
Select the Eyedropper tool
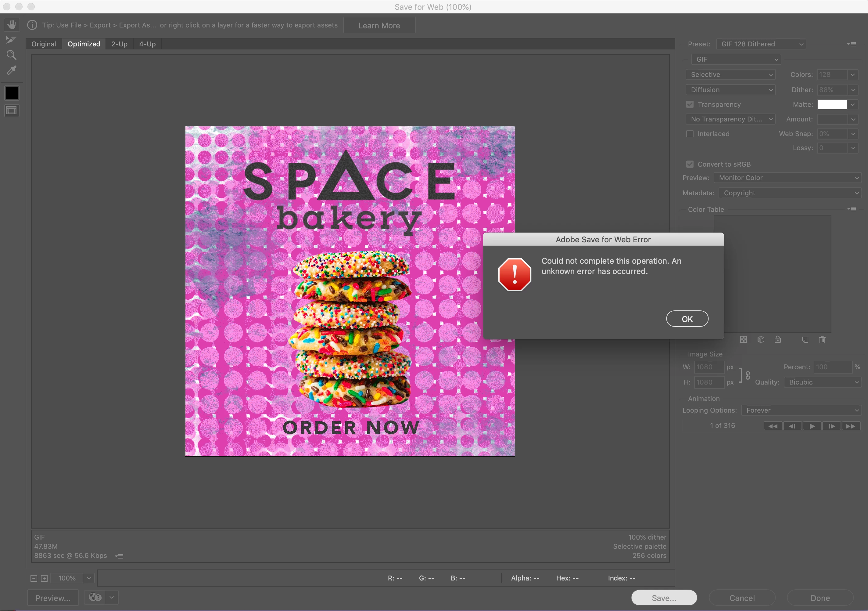12,70
